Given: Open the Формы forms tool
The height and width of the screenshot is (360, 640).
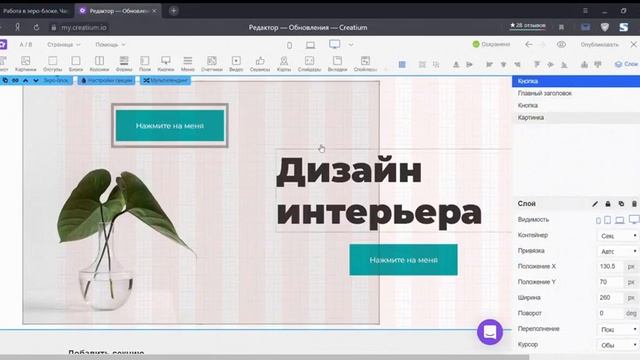Looking at the screenshot, I should pos(124,64).
